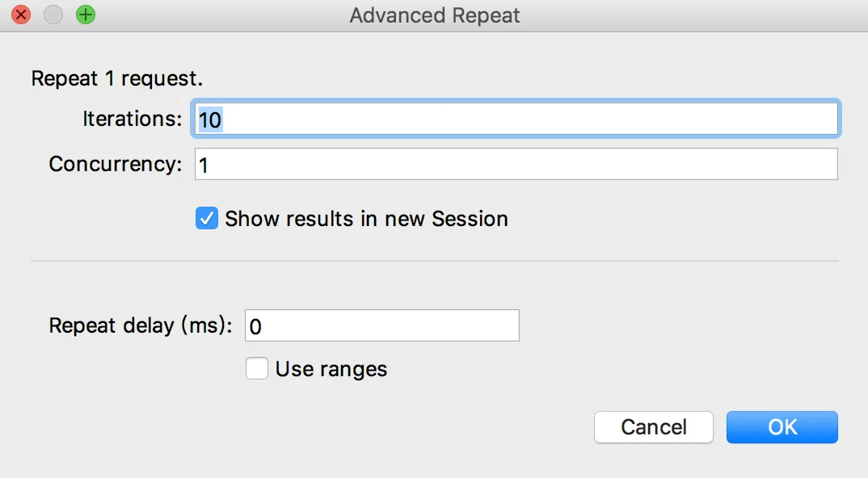The width and height of the screenshot is (868, 478).
Task: Close the Advanced Repeat window
Action: 21,15
